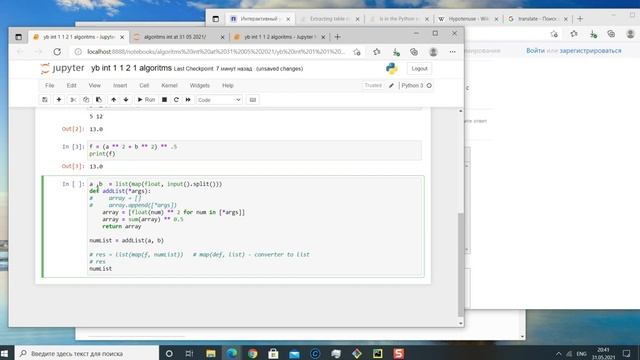This screenshot has height=360, width=640.
Task: Interrupt the kernel with stop square
Action: (x=164, y=100)
